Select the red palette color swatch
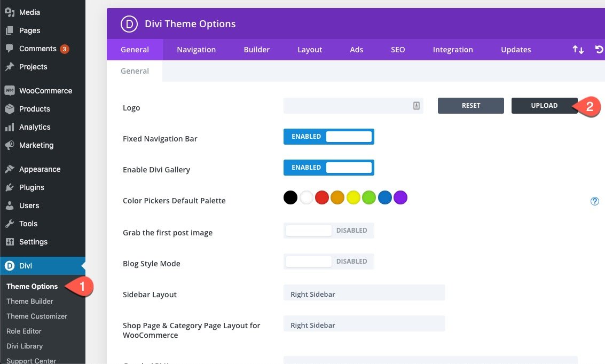 click(322, 197)
